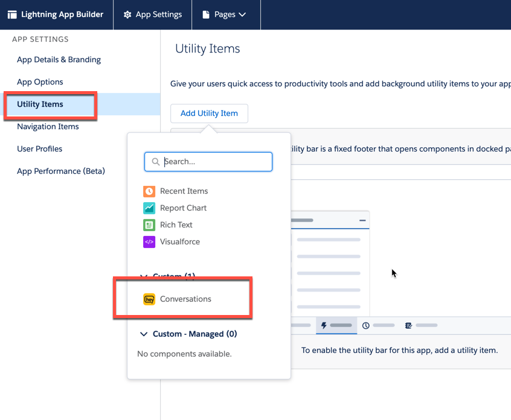This screenshot has height=420, width=511.
Task: Click the 'No components available.' text
Action: coord(184,354)
